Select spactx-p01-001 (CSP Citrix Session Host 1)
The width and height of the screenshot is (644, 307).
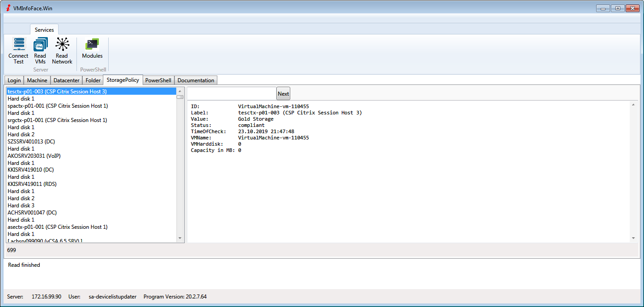pyautogui.click(x=92, y=106)
